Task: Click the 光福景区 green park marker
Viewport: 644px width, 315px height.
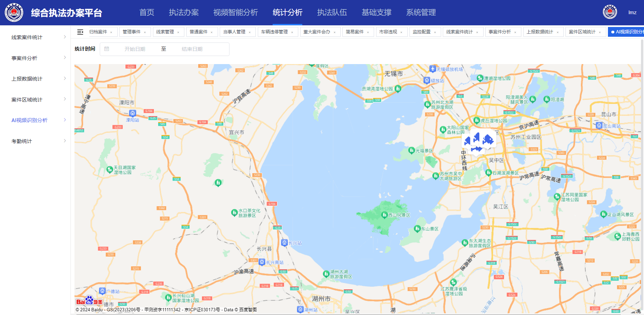Action: pyautogui.click(x=411, y=150)
